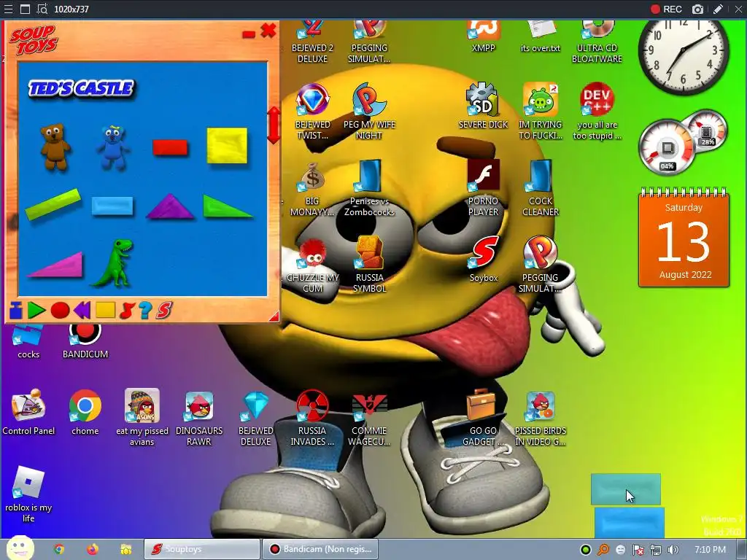Open help with the blue question mark
The height and width of the screenshot is (560, 747).
pos(145,311)
